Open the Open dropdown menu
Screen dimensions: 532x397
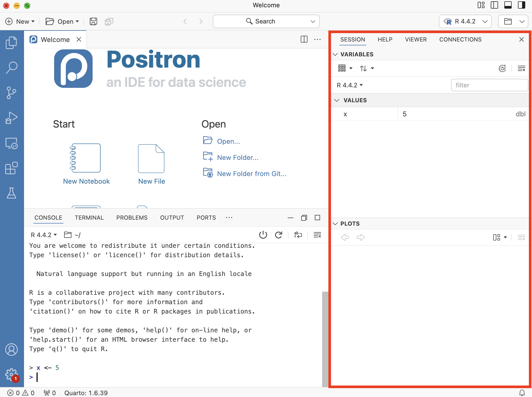tap(62, 21)
